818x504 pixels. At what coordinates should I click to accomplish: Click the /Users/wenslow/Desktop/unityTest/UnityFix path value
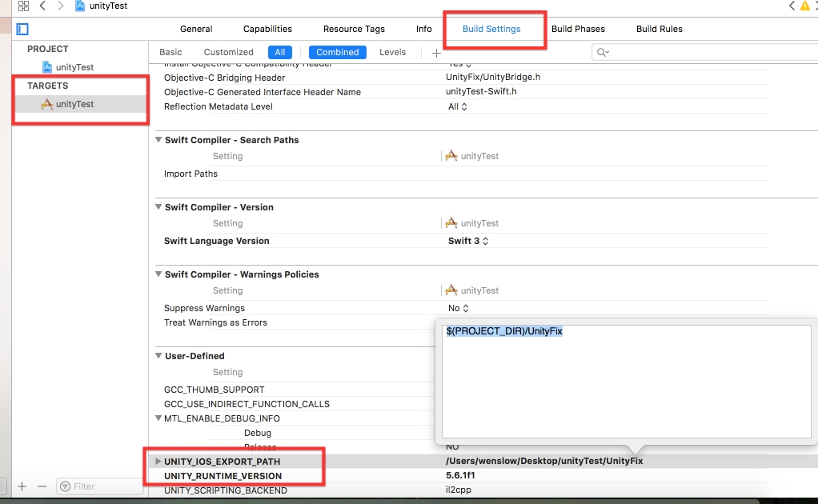coord(544,461)
